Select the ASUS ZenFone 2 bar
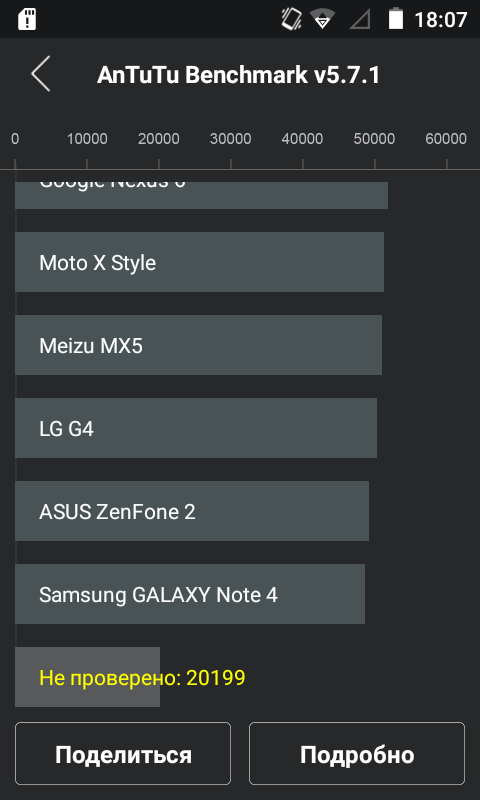The image size is (480, 800). (x=192, y=511)
